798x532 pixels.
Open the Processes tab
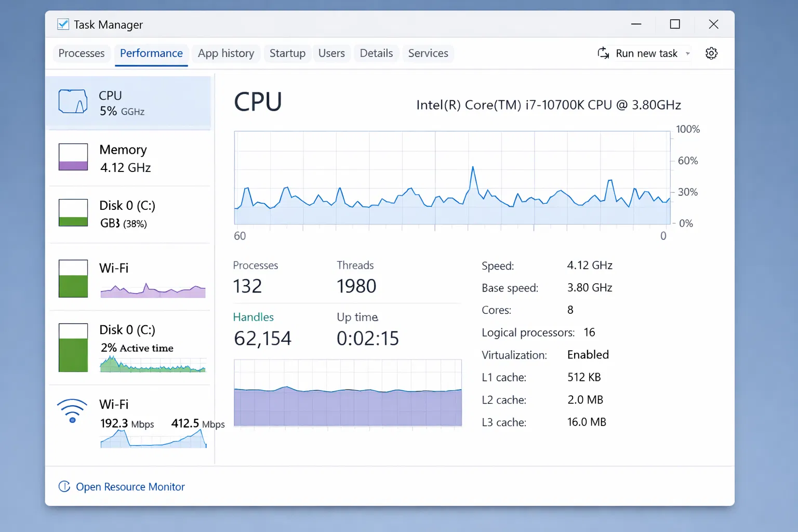[82, 54]
